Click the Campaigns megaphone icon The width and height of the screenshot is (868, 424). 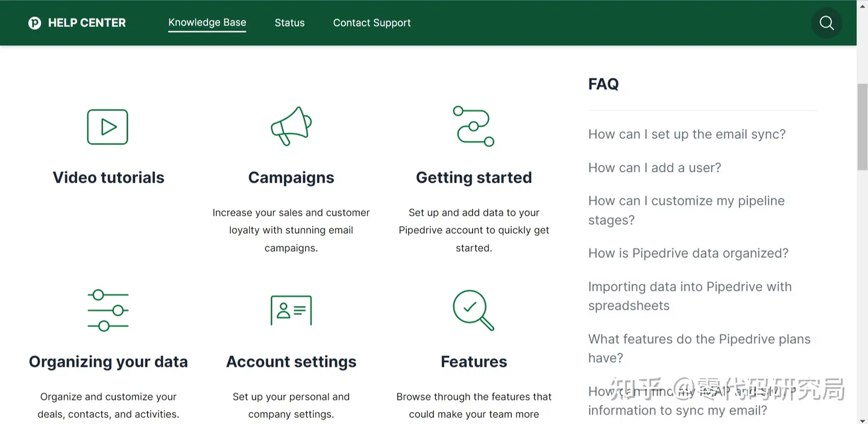tap(291, 126)
